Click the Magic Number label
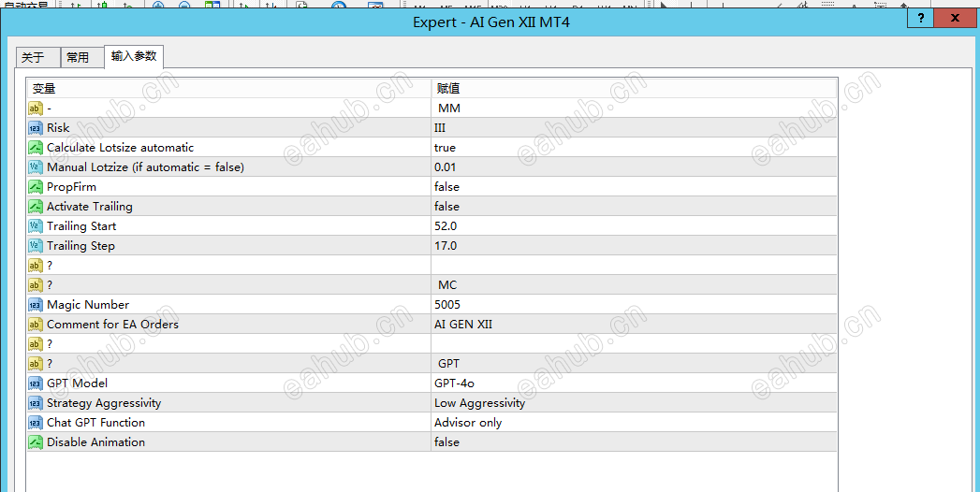The image size is (980, 492). coord(88,305)
